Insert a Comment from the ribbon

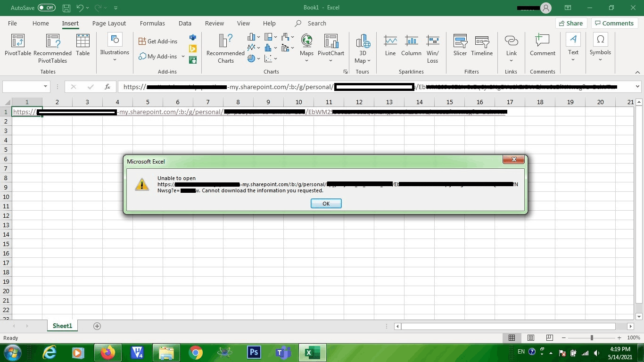(543, 45)
